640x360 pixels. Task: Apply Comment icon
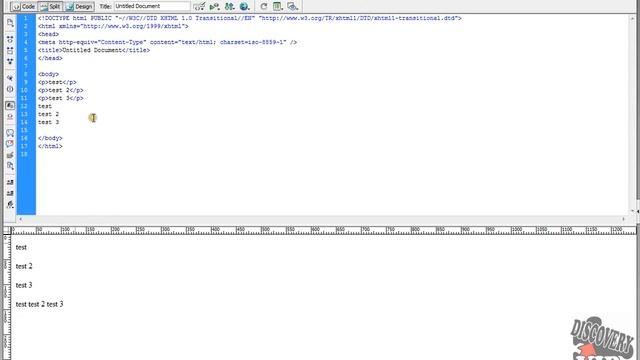click(x=10, y=133)
